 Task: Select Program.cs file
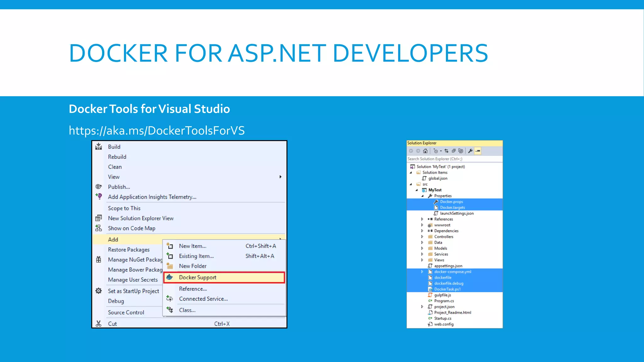click(444, 301)
